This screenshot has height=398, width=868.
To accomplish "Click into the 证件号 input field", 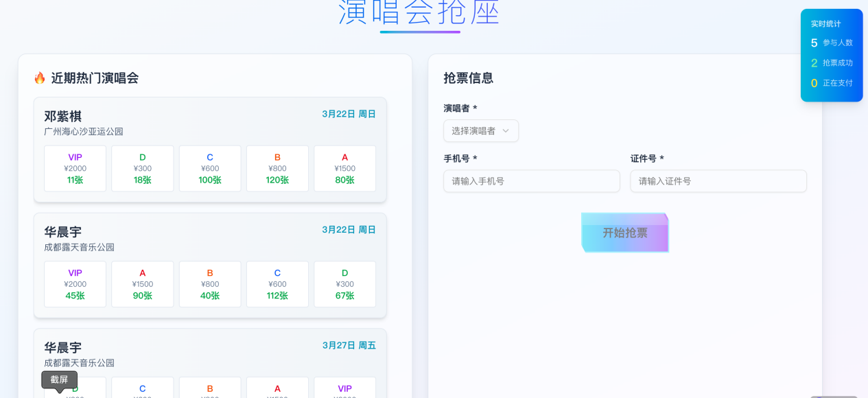I will [x=718, y=181].
